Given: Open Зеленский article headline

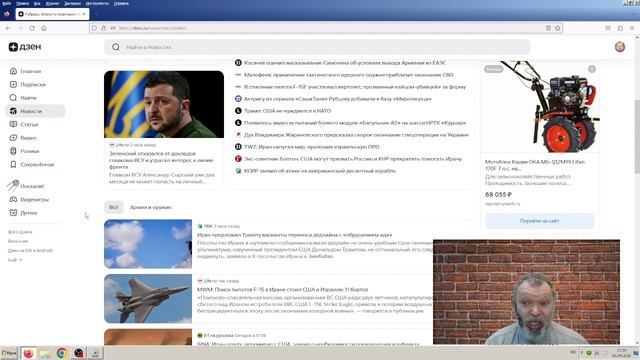Looking at the screenshot, I should [161, 160].
